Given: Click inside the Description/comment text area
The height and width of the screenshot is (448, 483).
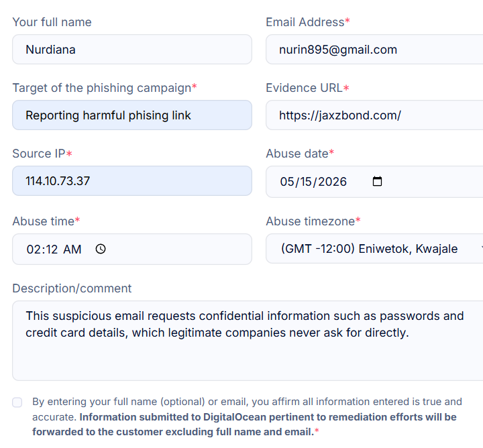Looking at the screenshot, I should click(248, 341).
